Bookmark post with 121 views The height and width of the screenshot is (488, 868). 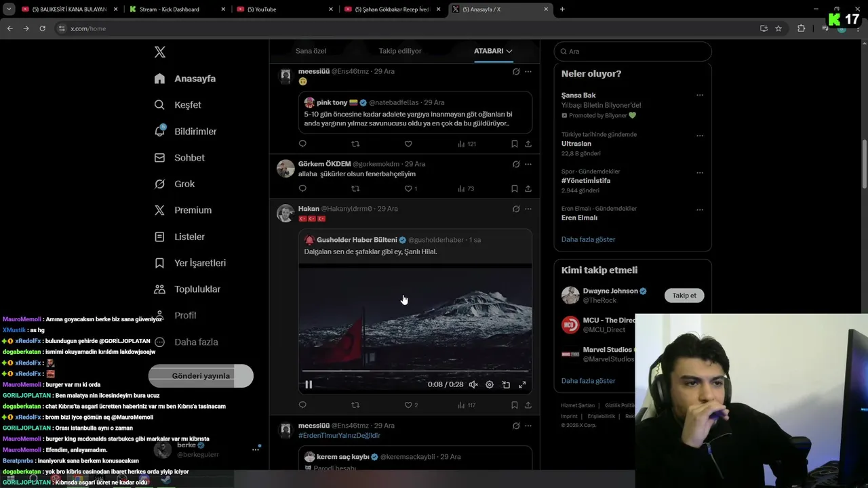[515, 144]
